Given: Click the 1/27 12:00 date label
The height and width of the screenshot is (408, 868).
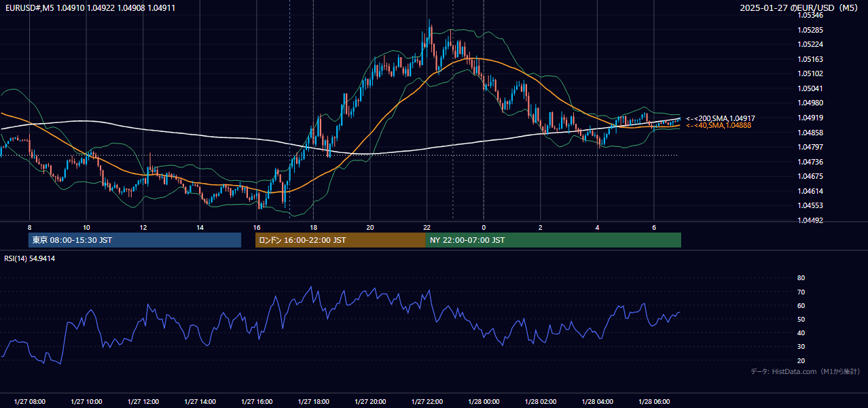Looking at the screenshot, I should (x=143, y=402).
